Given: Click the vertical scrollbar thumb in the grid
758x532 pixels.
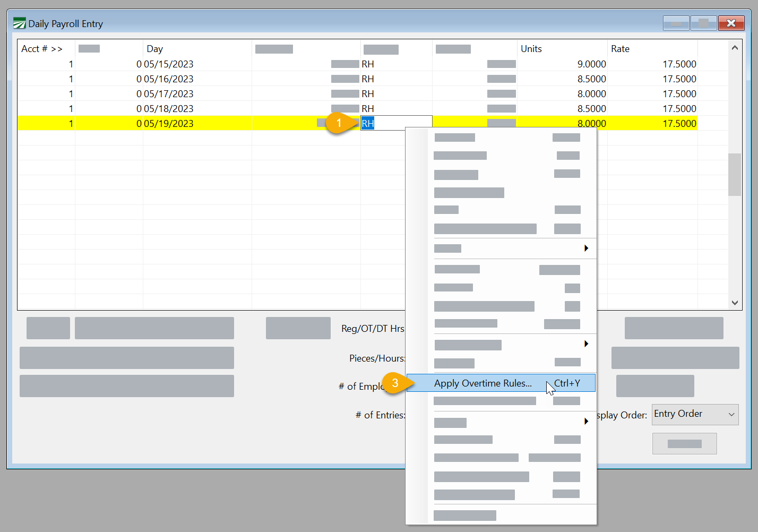Looking at the screenshot, I should [735, 175].
